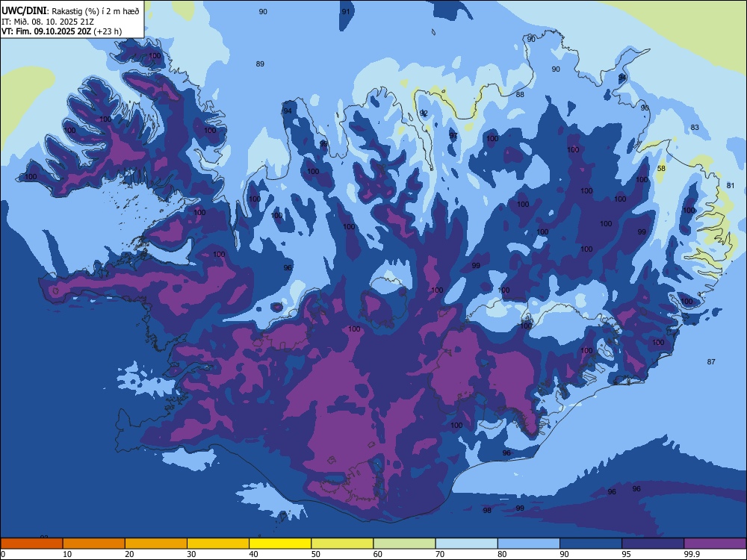Click the '0' label at legend start
Image resolution: width=747 pixels, height=560 pixels.
[x=3, y=554]
